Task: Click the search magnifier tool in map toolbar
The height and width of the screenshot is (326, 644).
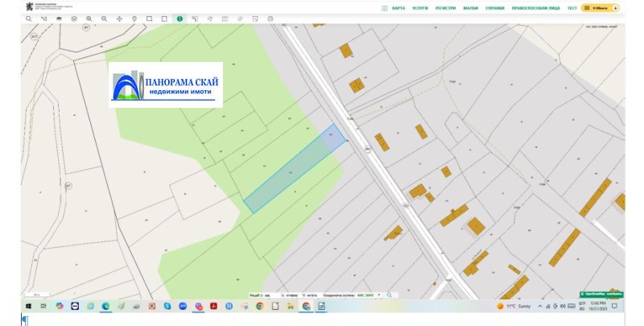Action: 29,17
